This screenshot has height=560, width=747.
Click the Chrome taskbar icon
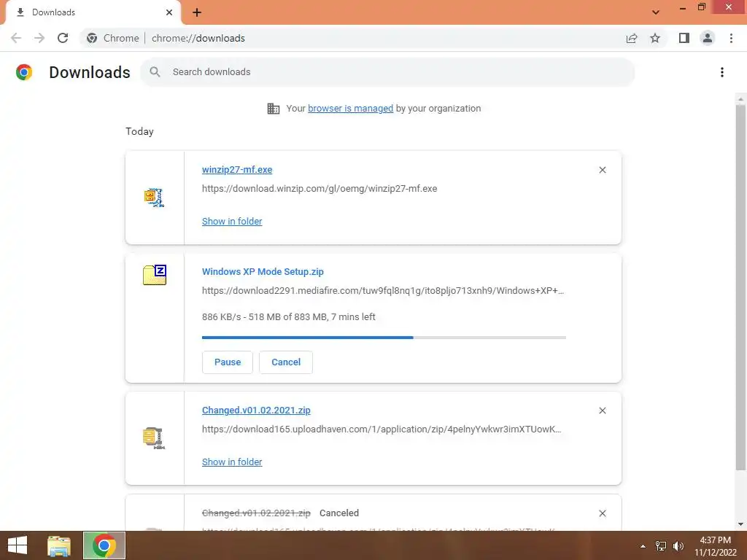click(x=104, y=545)
